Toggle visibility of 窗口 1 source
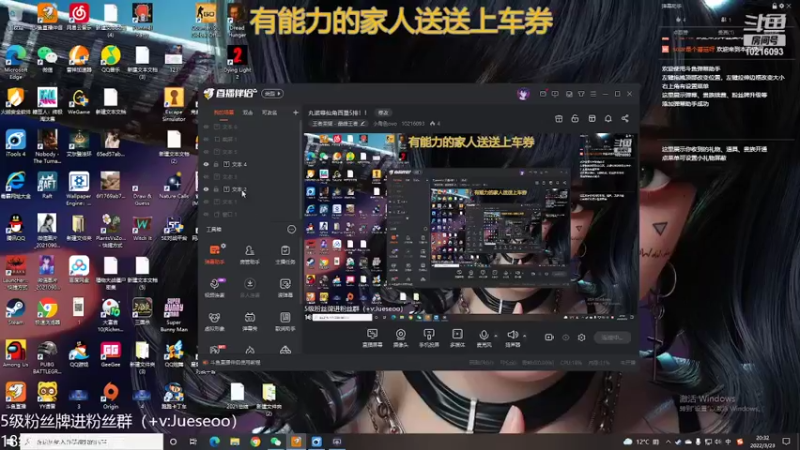The height and width of the screenshot is (450, 800). pyautogui.click(x=206, y=214)
